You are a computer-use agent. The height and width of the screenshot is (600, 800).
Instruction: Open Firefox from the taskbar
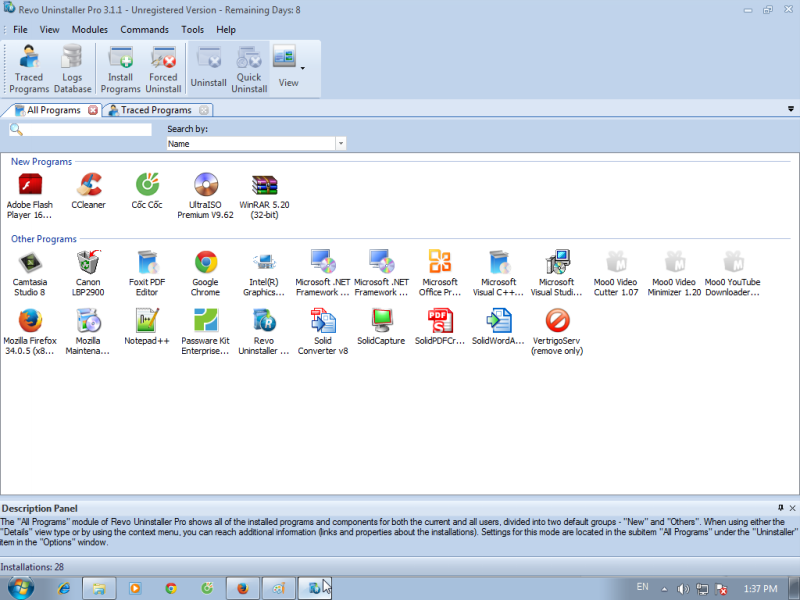[x=243, y=588]
